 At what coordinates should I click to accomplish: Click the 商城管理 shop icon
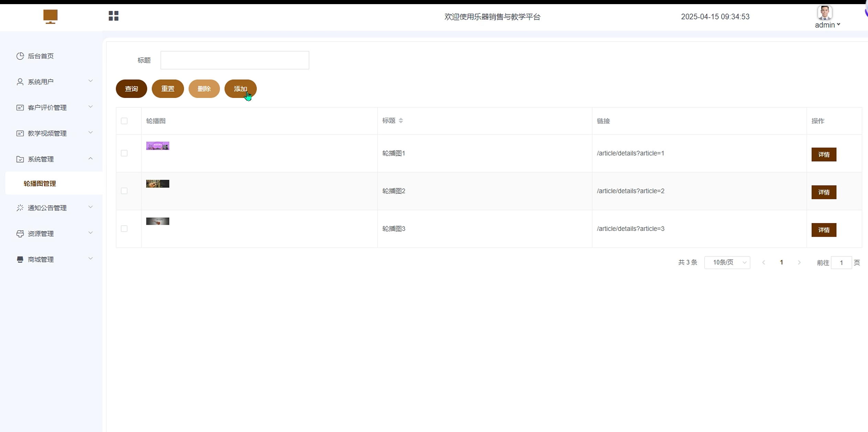[20, 259]
